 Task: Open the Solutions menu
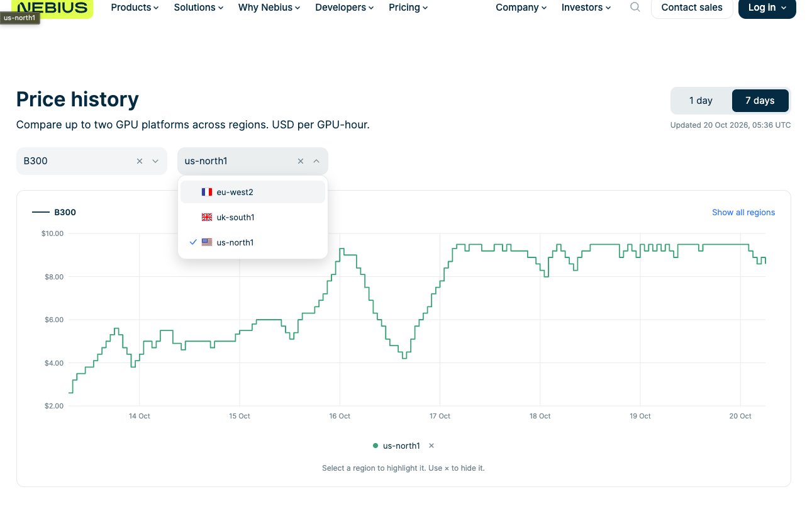pyautogui.click(x=199, y=8)
